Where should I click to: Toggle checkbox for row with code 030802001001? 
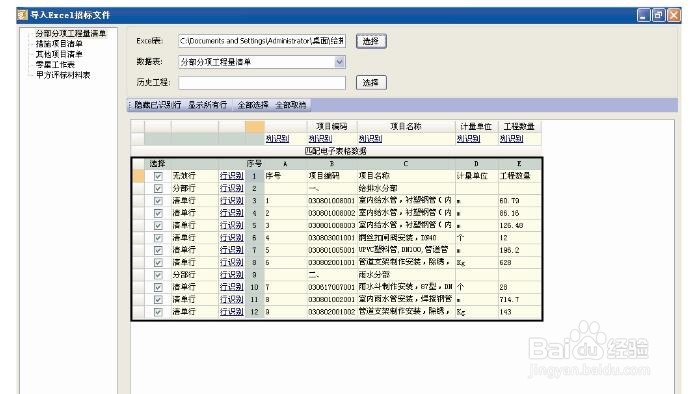pos(158,262)
